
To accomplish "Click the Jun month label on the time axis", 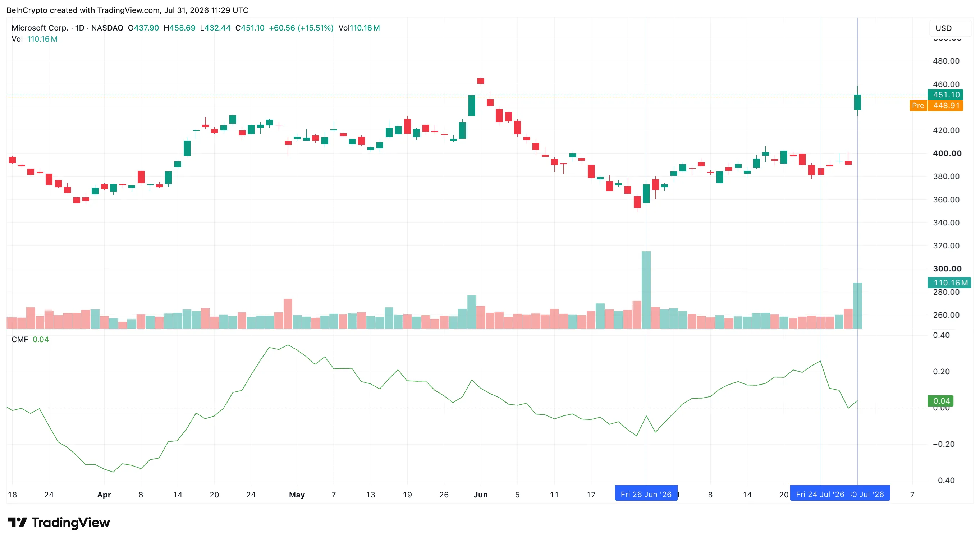I will [481, 495].
